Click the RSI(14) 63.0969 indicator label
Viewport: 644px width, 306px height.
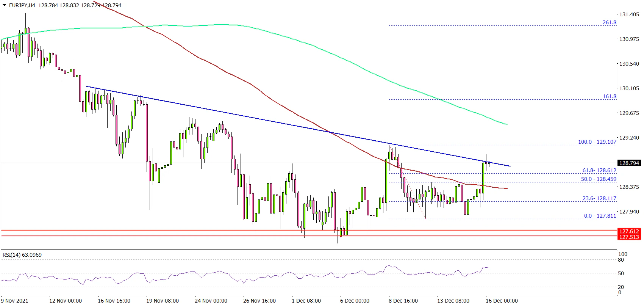[22, 255]
